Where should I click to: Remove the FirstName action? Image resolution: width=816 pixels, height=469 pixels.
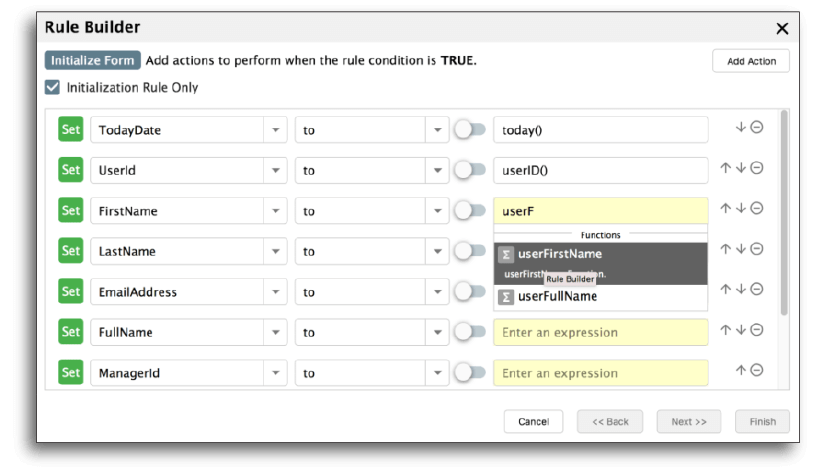(x=757, y=208)
